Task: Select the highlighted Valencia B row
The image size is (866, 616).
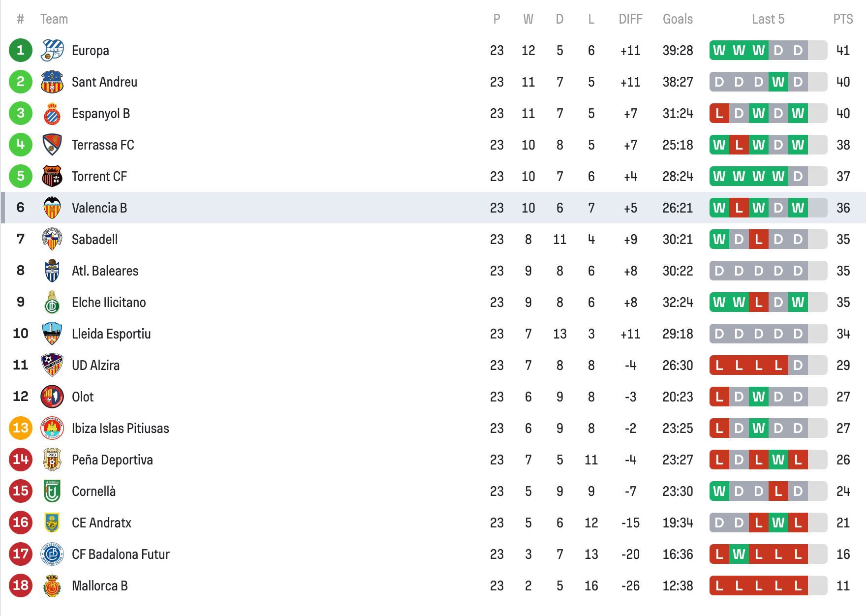Action: pyautogui.click(x=394, y=208)
